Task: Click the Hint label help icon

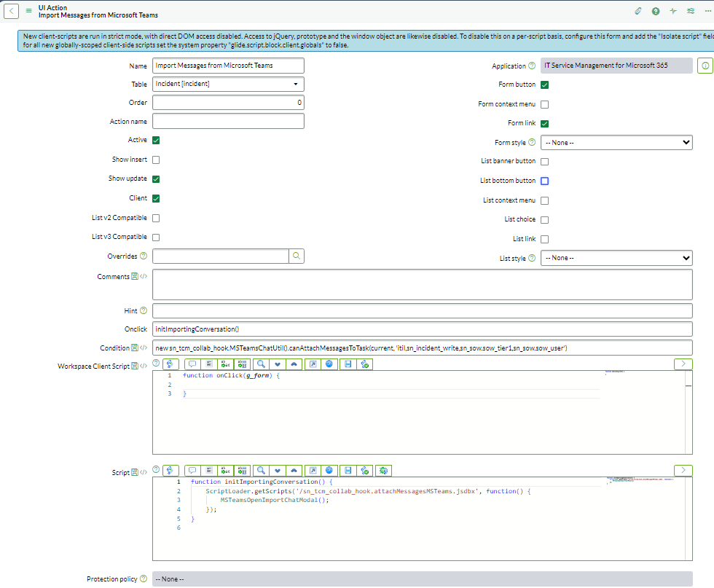Action: pyautogui.click(x=144, y=310)
